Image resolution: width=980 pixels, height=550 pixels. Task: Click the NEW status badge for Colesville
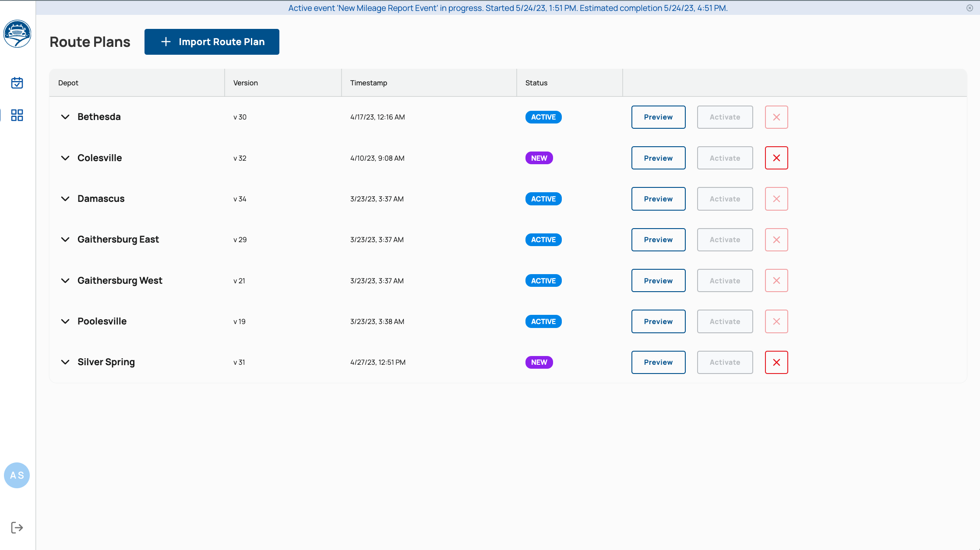[539, 158]
